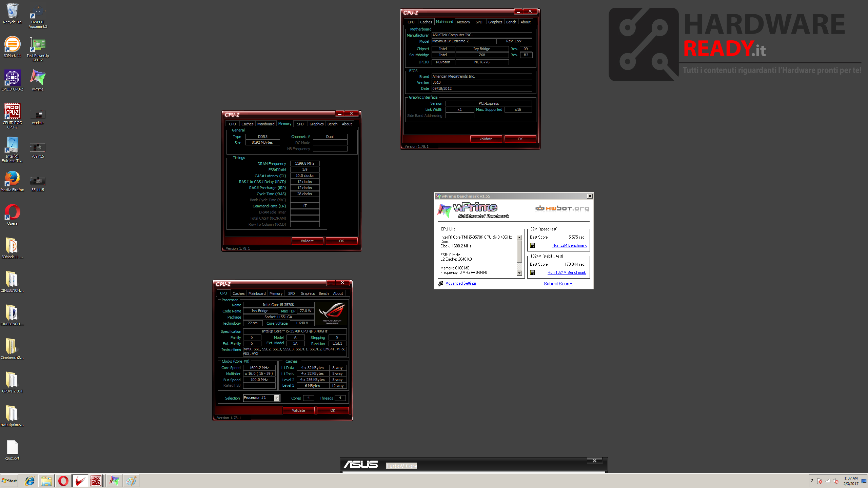
Task: Switch to Caches tab in CPU window
Action: click(238, 293)
